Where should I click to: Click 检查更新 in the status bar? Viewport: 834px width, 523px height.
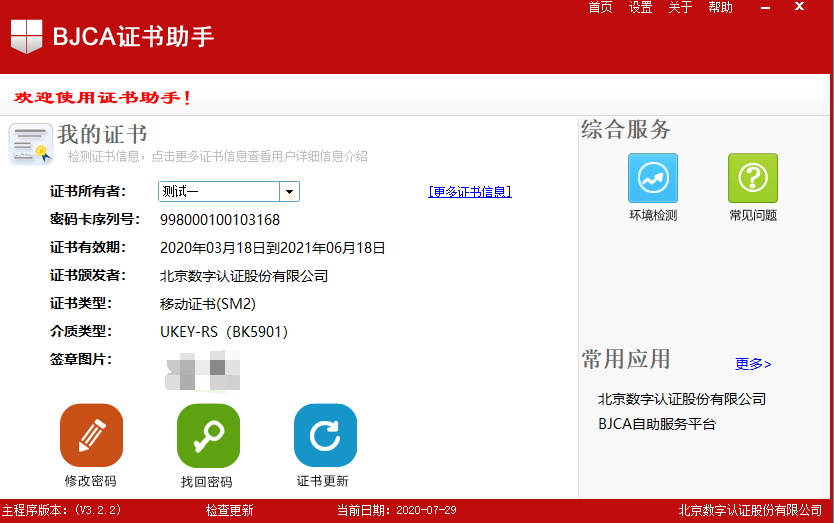[x=230, y=510]
